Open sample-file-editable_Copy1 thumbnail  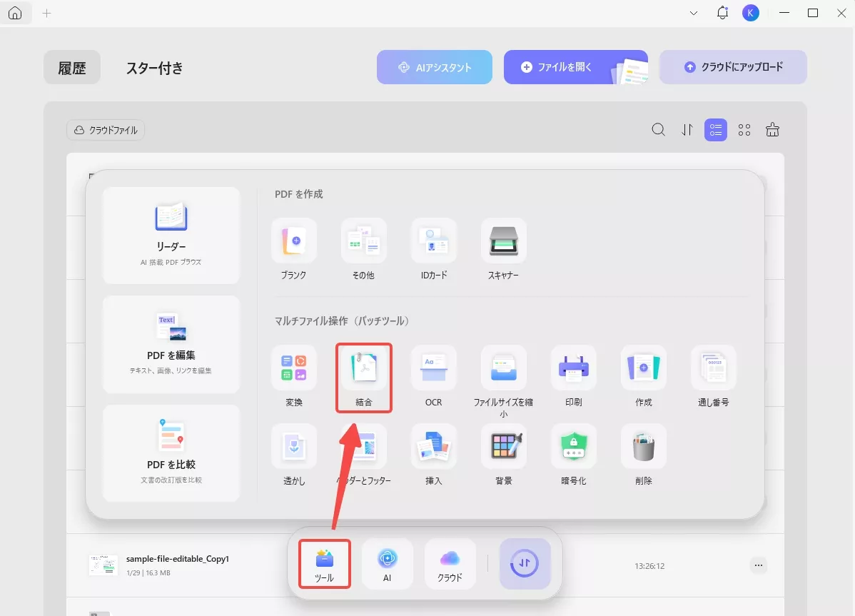[x=103, y=565]
